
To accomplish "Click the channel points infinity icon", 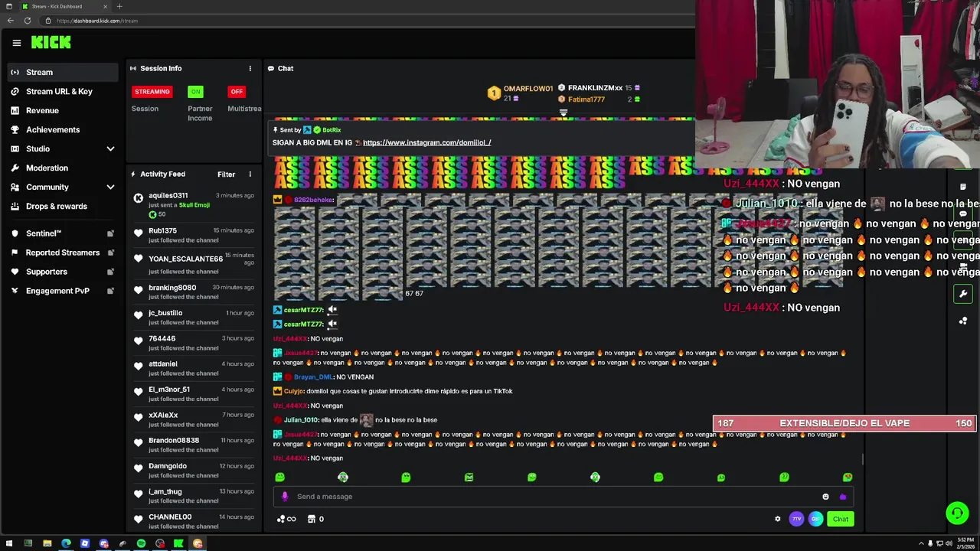I will [286, 519].
